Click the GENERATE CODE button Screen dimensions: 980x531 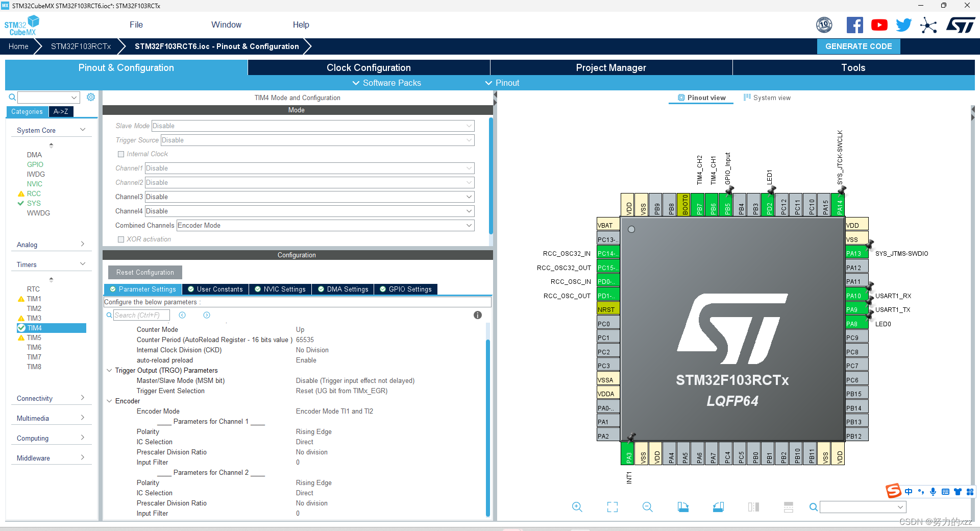859,46
